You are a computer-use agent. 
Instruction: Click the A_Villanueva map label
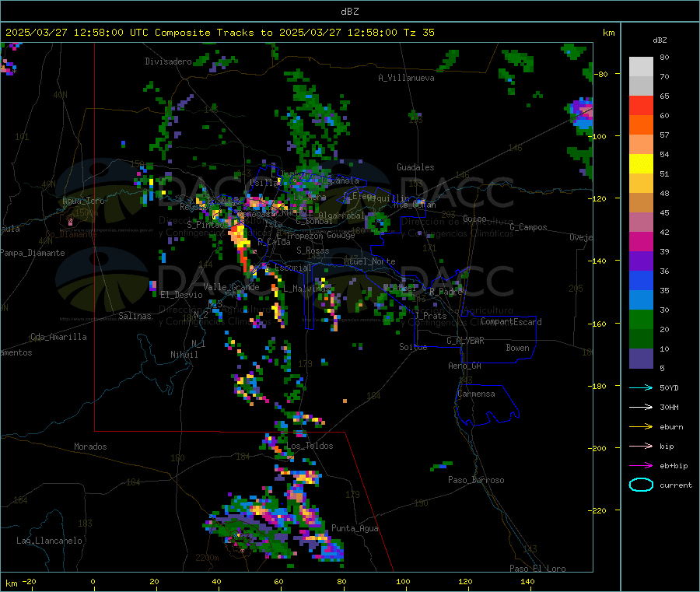pyautogui.click(x=406, y=78)
